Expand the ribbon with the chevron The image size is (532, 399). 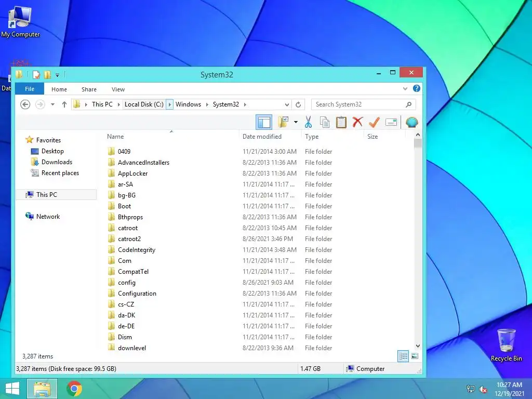coord(405,88)
